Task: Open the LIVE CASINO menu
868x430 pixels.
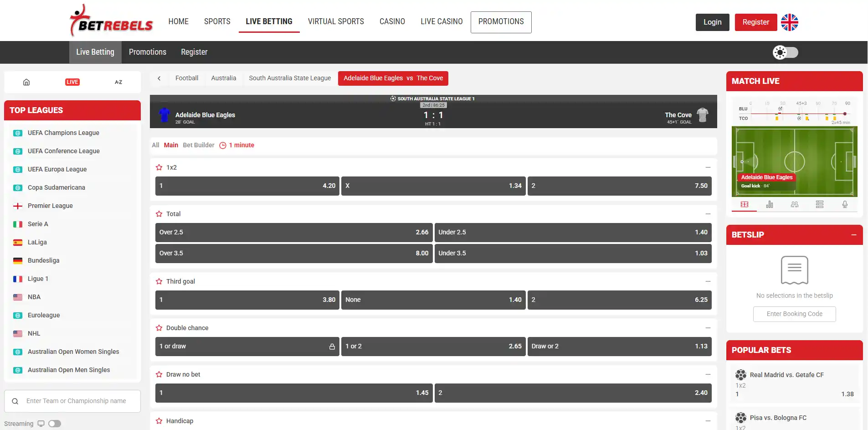Action: click(442, 21)
